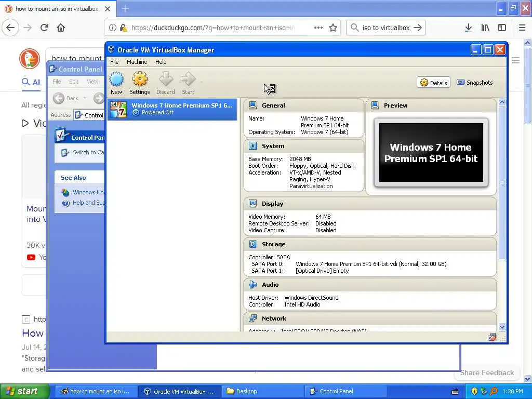The height and width of the screenshot is (399, 532).
Task: Click scroll-down arrow in details pane
Action: click(502, 327)
